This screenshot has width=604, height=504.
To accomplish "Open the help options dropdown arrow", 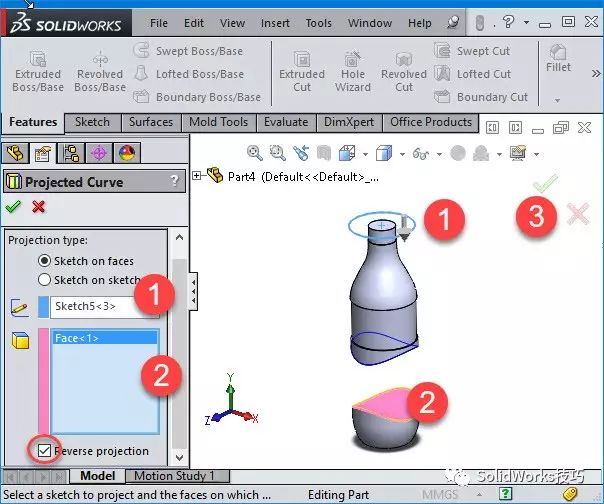I will click(x=526, y=22).
